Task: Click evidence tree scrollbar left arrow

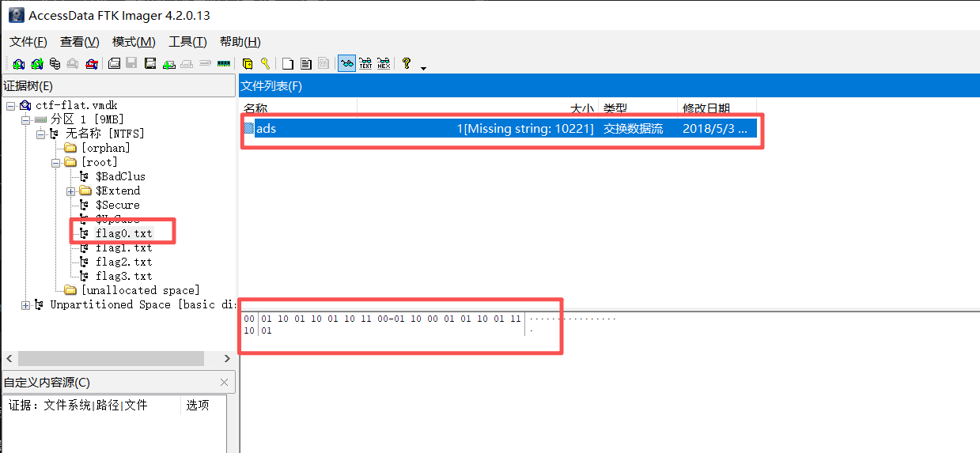Action: [9, 358]
